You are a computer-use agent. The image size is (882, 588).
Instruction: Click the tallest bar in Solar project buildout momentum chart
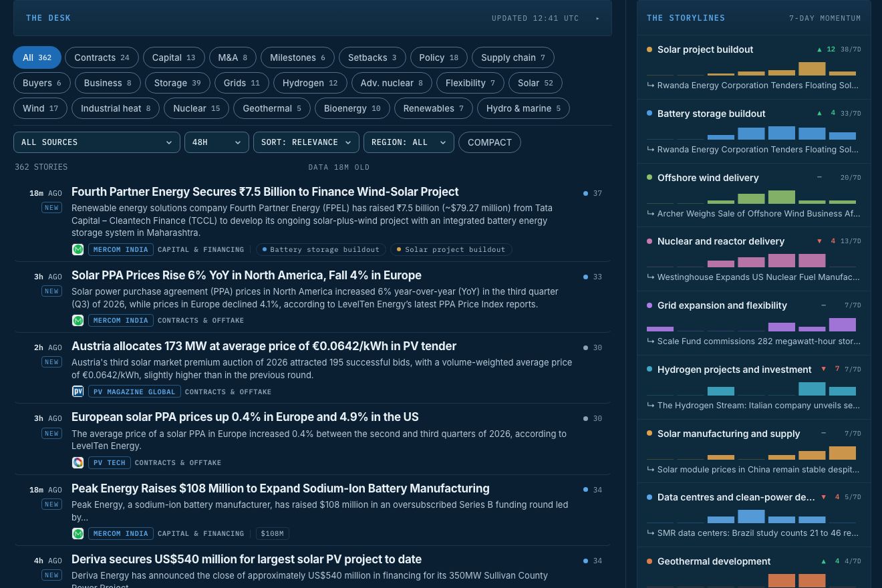tap(812, 69)
